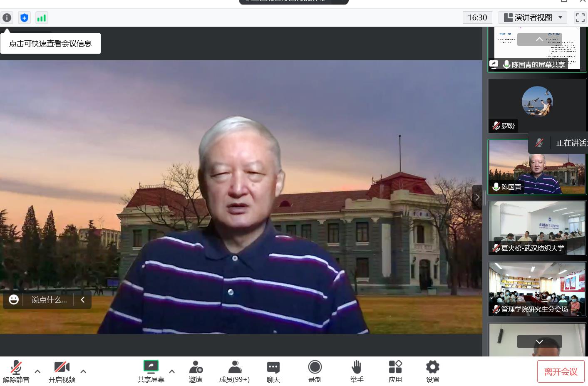Start recording with 录制 button

pos(315,371)
